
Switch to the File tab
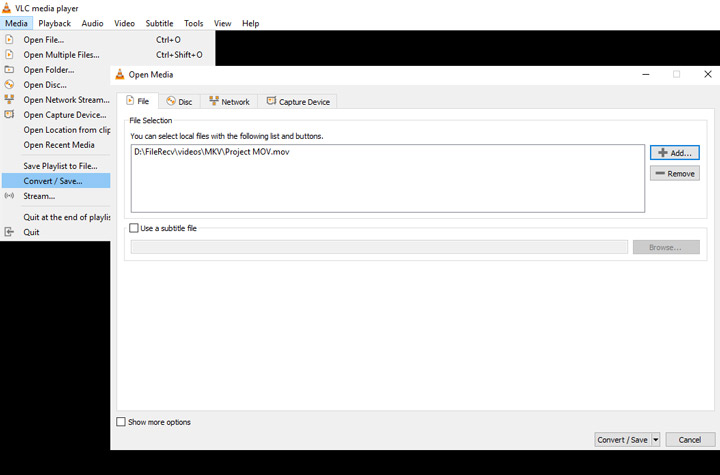pyautogui.click(x=138, y=101)
